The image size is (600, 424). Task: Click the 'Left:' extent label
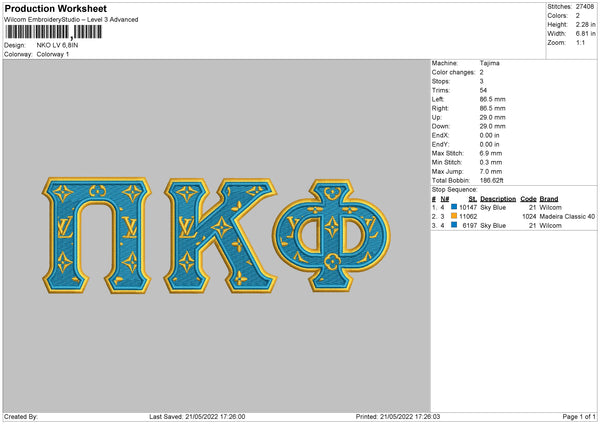tap(438, 99)
